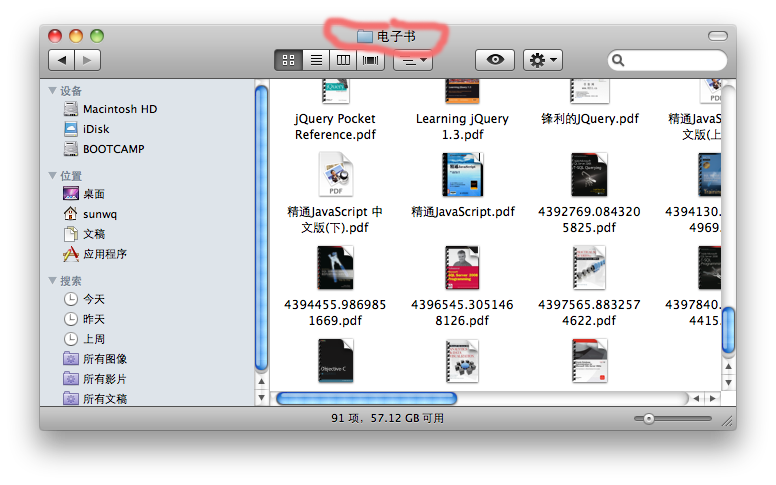Open the gear action menu
Image resolution: width=776 pixels, height=485 pixels.
pyautogui.click(x=543, y=60)
